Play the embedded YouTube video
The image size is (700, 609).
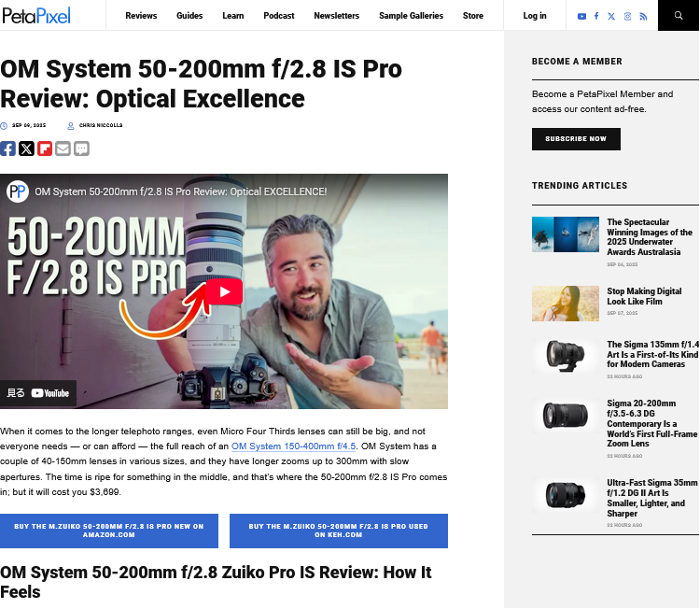pyautogui.click(x=224, y=291)
